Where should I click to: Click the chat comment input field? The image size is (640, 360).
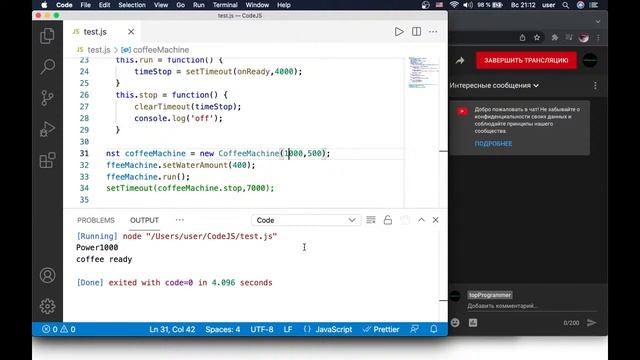[531, 306]
